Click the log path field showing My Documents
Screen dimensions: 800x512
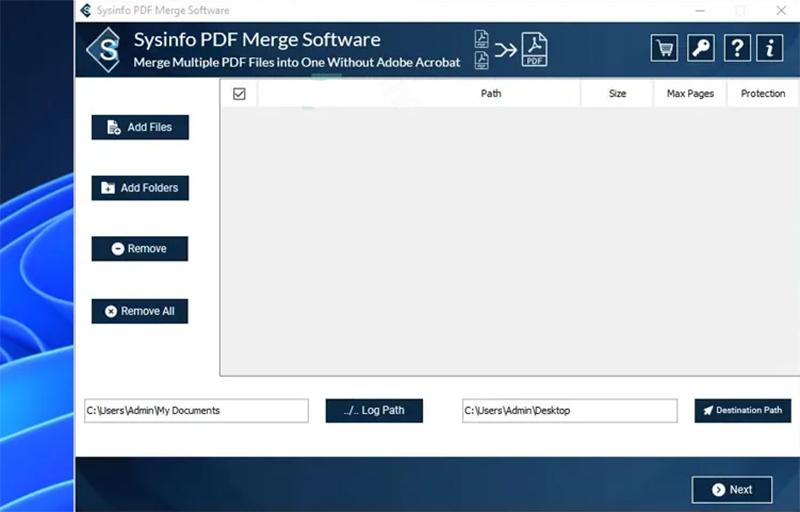tap(196, 411)
